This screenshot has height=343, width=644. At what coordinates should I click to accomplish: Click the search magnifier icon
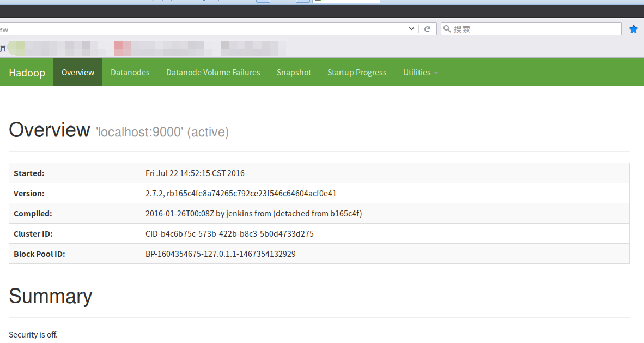coord(447,29)
